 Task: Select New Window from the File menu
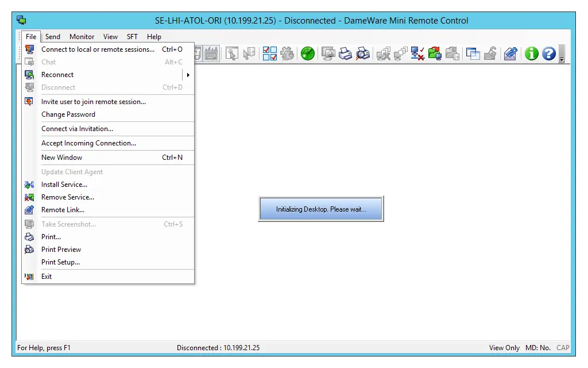click(61, 157)
